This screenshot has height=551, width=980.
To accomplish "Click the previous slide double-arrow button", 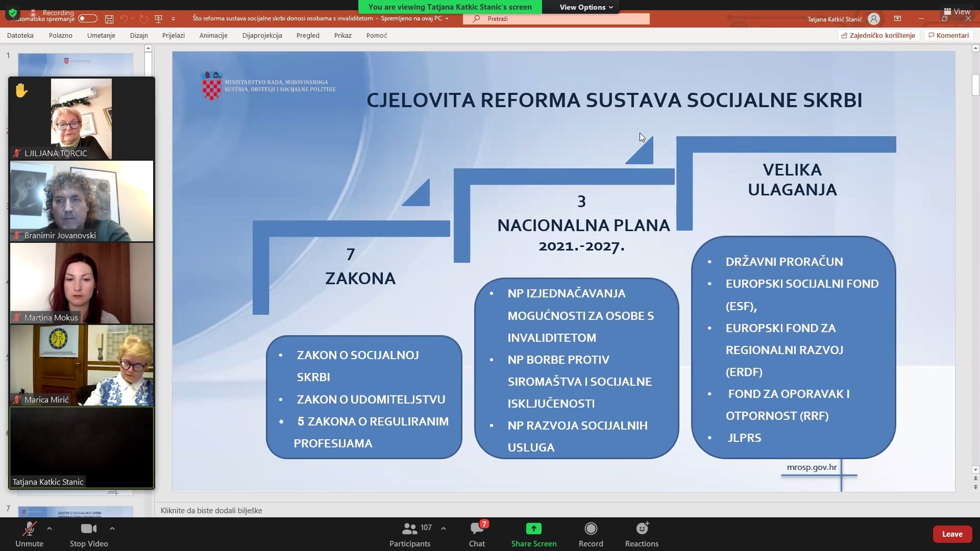I will point(975,479).
